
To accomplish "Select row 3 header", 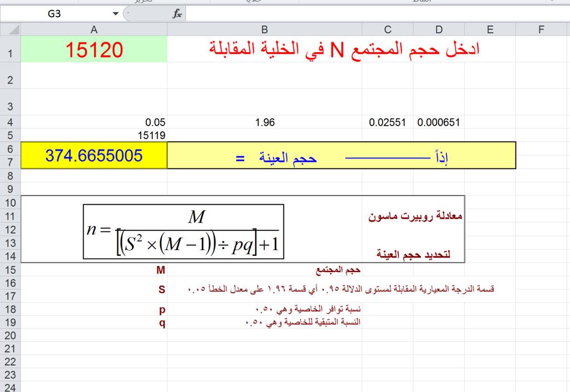I will 10,102.
